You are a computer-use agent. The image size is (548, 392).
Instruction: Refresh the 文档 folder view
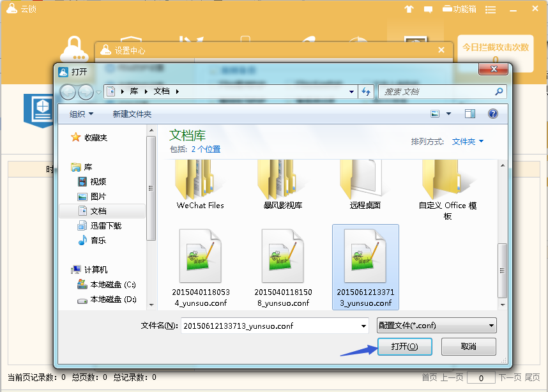(365, 91)
